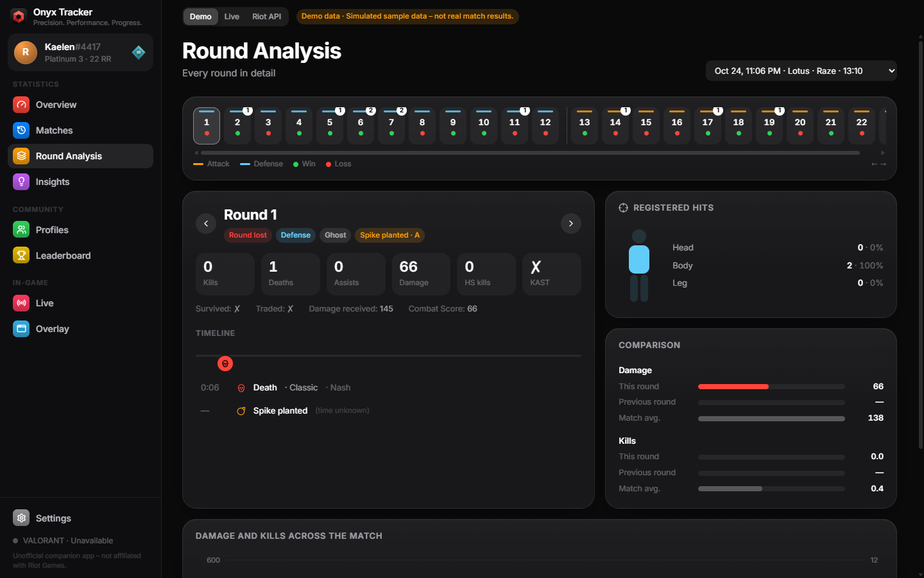Click the Ghost weapon tag
The height and width of the screenshot is (578, 924).
335,235
